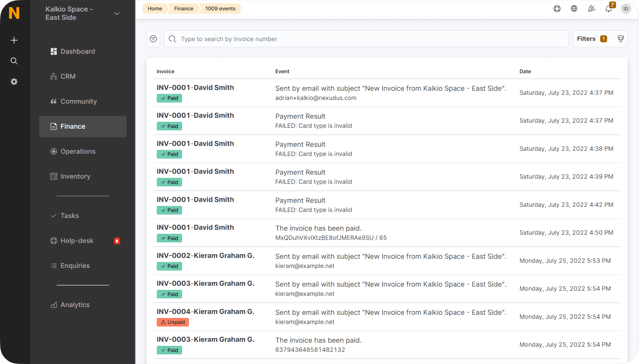Click the funnel icon beside Filters
639x364 pixels.
click(x=621, y=38)
